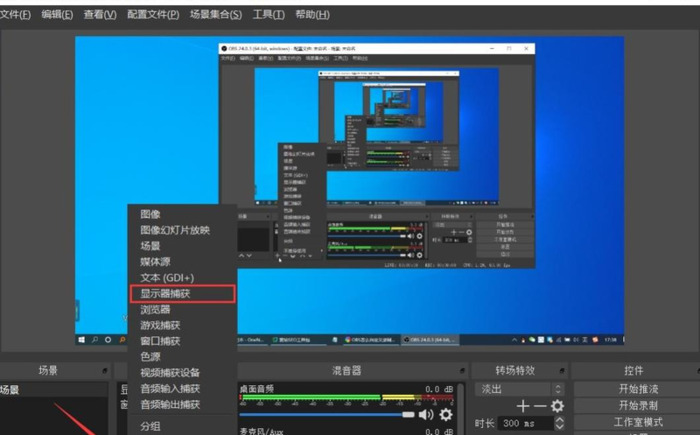Click the 转场特效 panel title
700x435 pixels.
tap(515, 371)
